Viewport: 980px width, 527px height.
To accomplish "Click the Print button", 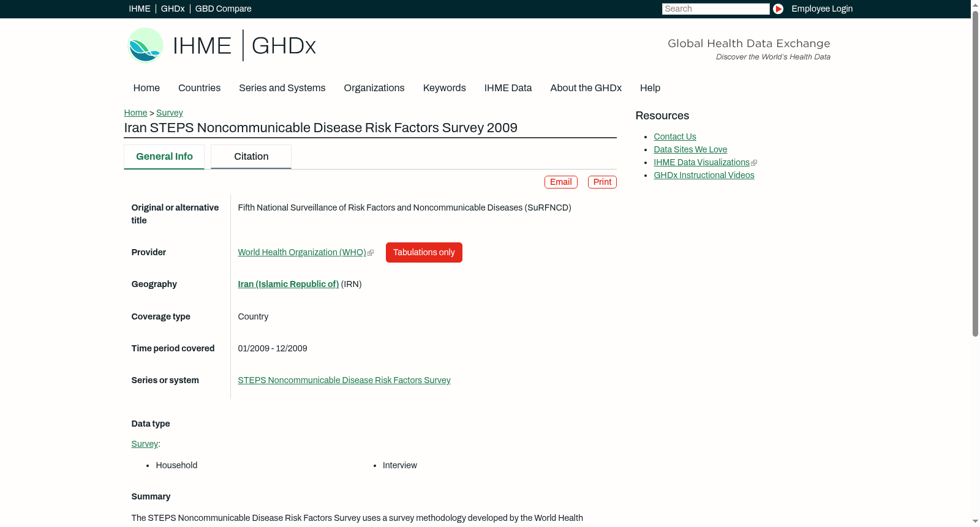I will (602, 182).
